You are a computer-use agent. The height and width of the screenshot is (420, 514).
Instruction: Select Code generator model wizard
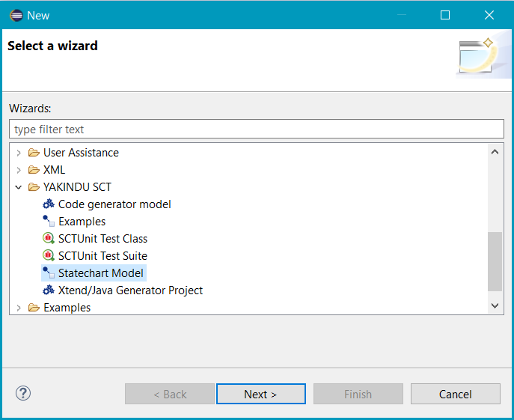(x=114, y=204)
